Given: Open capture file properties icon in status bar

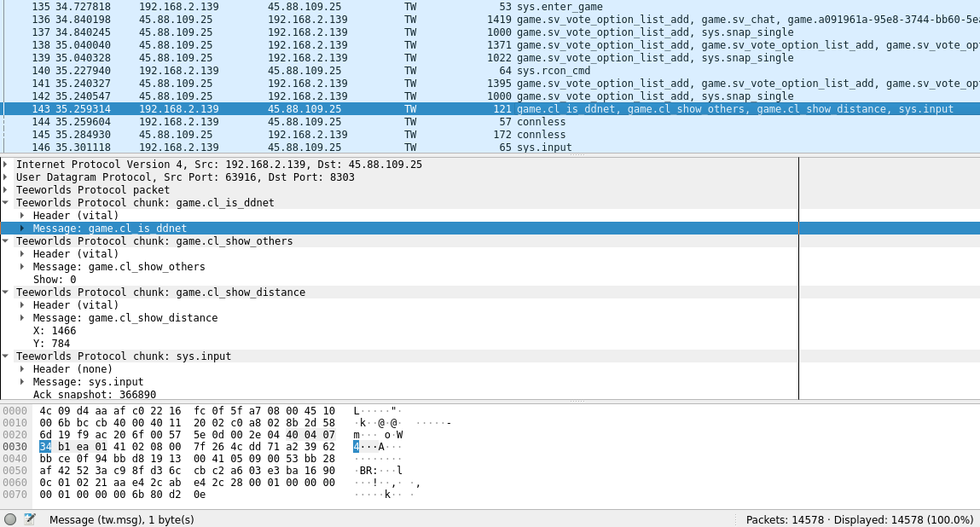Looking at the screenshot, I should point(29,519).
